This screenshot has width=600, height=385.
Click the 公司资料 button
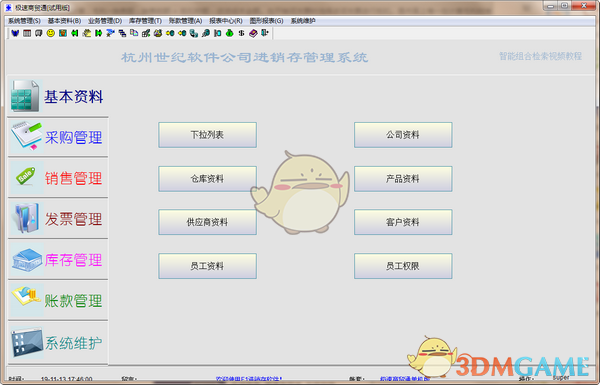(403, 135)
